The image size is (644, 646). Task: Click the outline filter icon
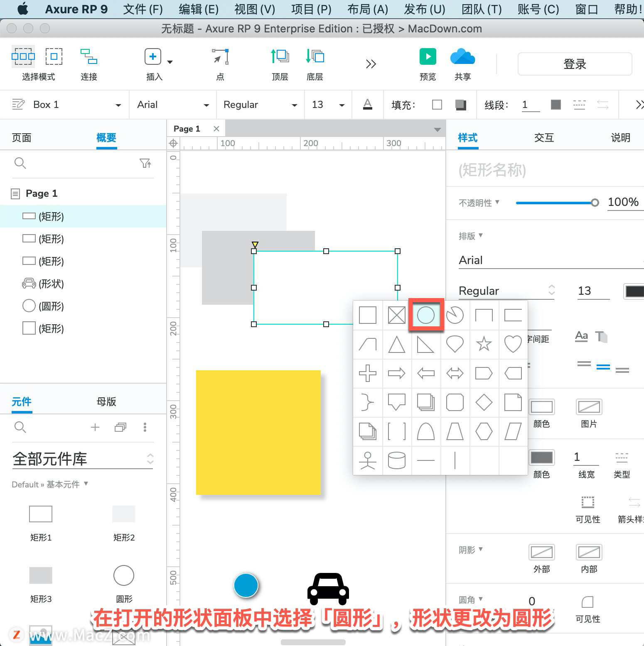click(x=145, y=163)
